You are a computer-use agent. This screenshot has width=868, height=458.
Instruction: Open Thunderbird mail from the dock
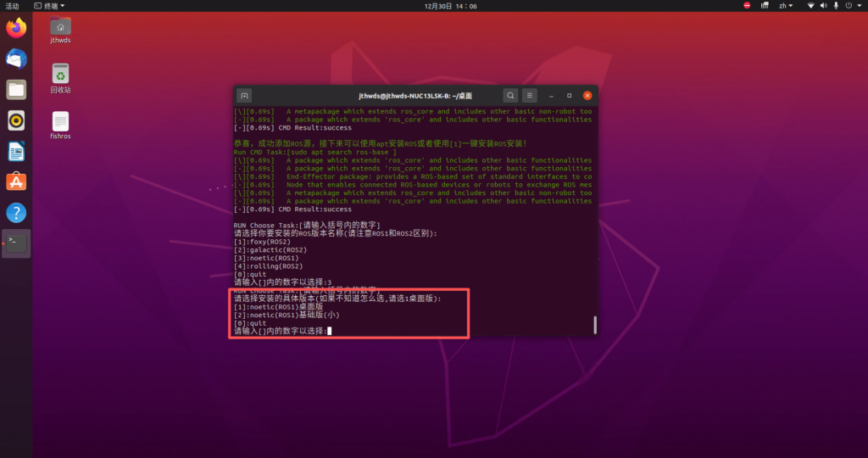[x=16, y=59]
